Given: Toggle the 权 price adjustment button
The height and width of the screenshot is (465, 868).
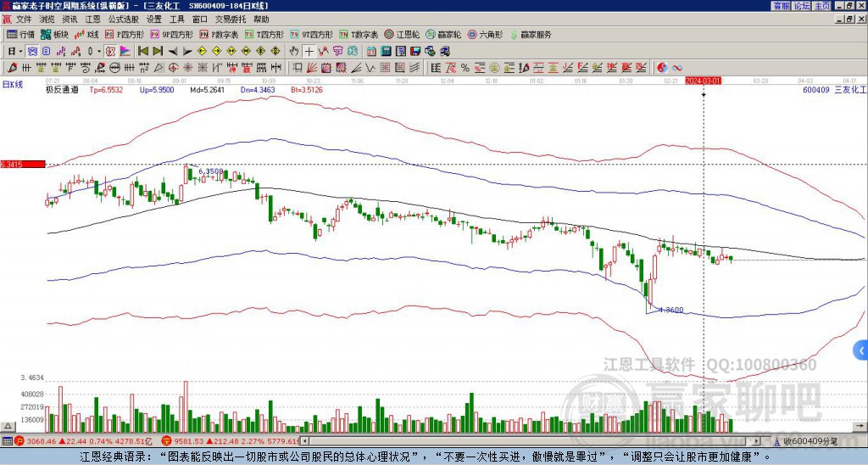Looking at the screenshot, I should coord(110,52).
